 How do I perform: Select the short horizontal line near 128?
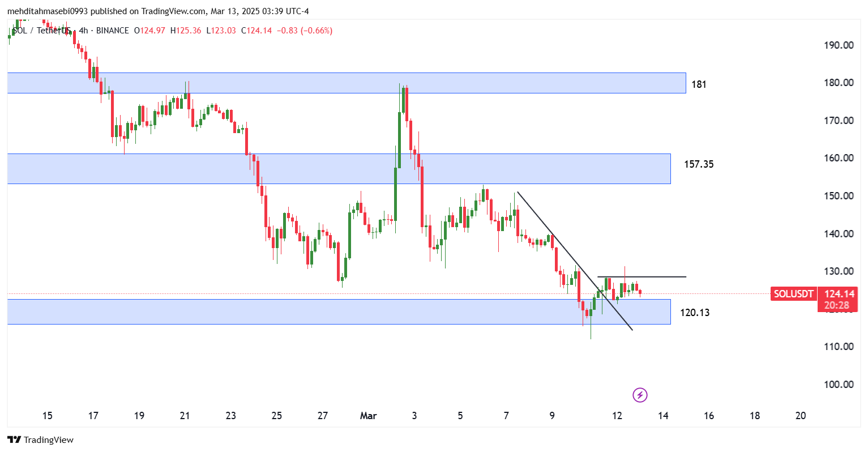coord(642,277)
